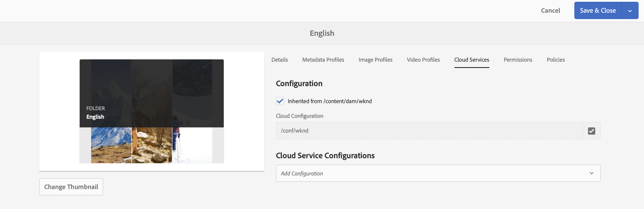Open the Permissions tab
The image size is (644, 209).
[518, 60]
